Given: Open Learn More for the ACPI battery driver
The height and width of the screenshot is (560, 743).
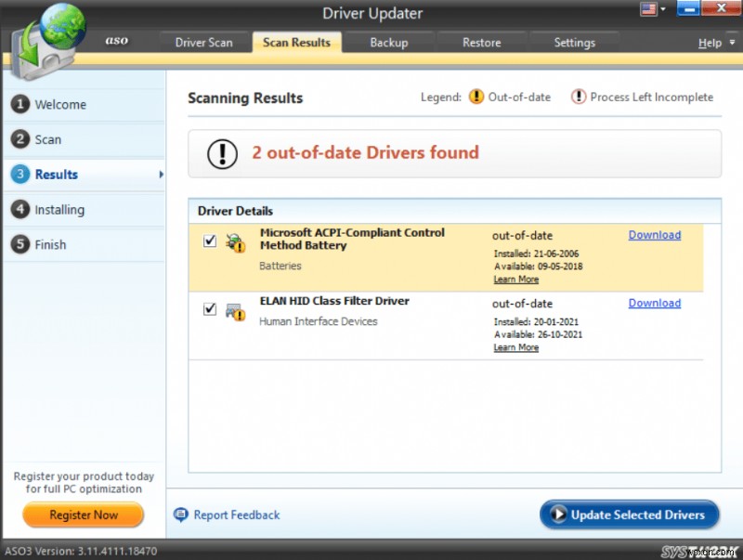Looking at the screenshot, I should coord(516,280).
